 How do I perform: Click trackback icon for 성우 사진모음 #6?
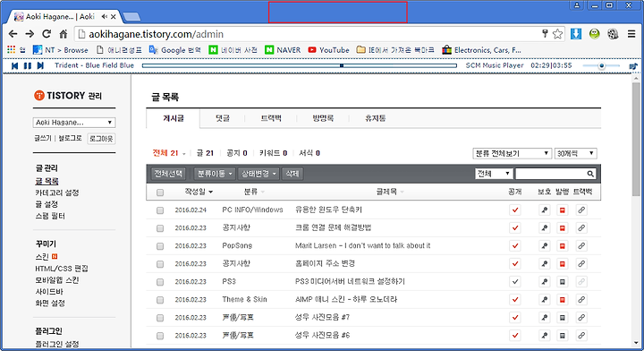coord(581,336)
